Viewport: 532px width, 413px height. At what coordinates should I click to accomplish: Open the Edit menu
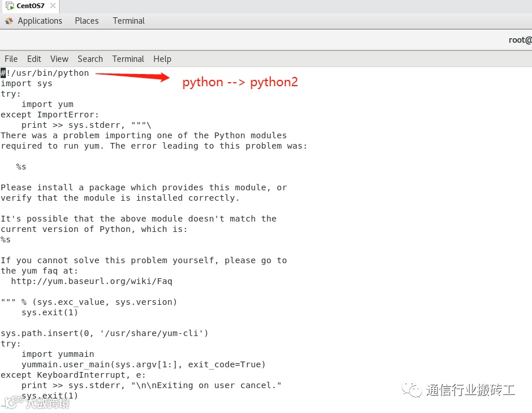(x=34, y=59)
